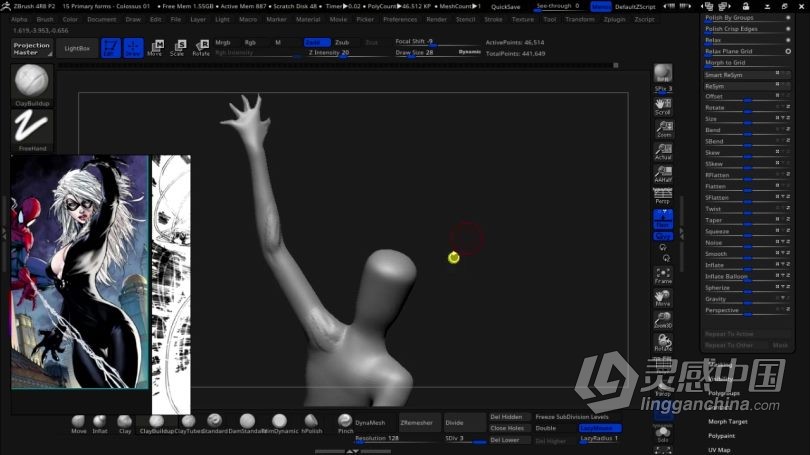Click the Rotate view icon in the right shelf

point(663,342)
